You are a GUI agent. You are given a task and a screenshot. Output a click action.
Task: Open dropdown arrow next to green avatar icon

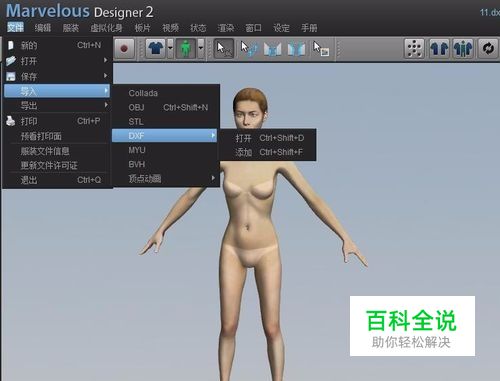(x=201, y=49)
